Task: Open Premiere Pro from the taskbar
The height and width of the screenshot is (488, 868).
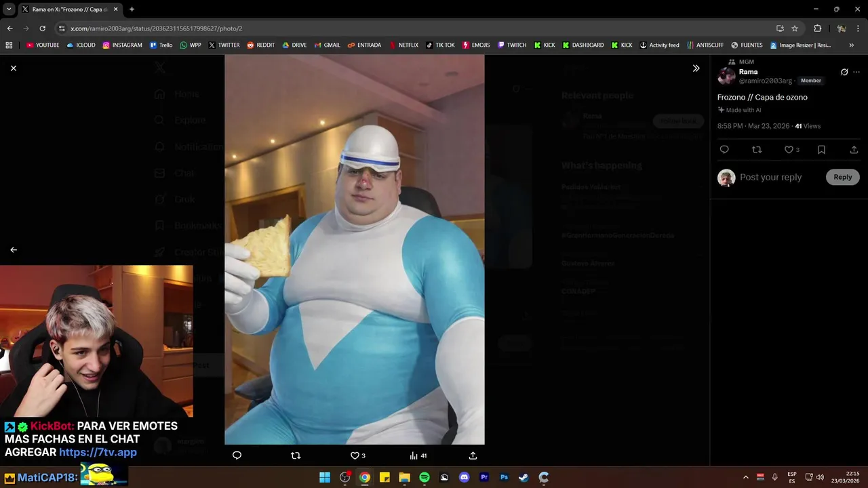Action: (x=484, y=477)
